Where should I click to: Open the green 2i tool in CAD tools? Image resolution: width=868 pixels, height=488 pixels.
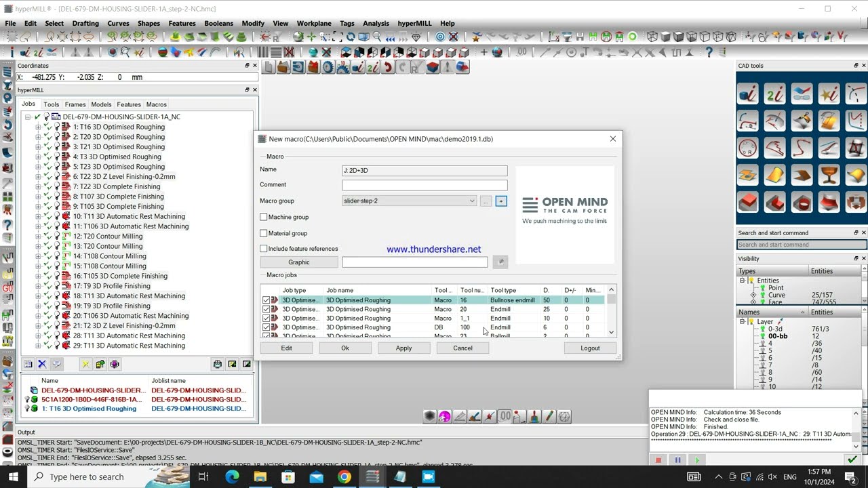(775, 94)
